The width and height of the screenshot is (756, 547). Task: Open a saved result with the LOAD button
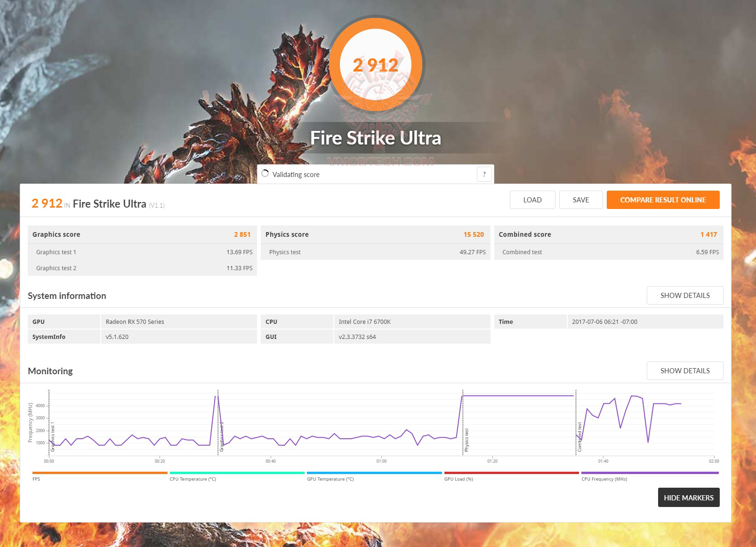(x=532, y=200)
